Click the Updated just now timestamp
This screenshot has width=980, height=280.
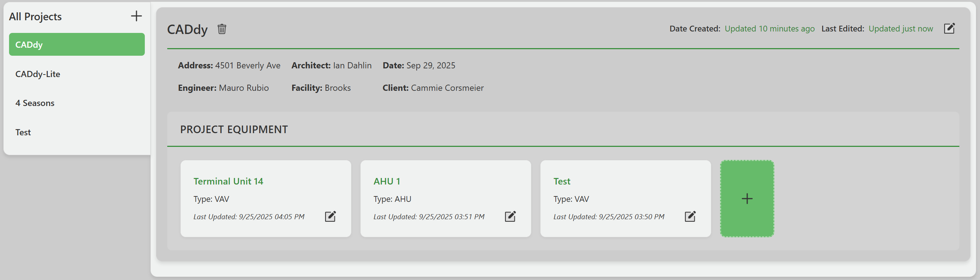click(x=901, y=29)
